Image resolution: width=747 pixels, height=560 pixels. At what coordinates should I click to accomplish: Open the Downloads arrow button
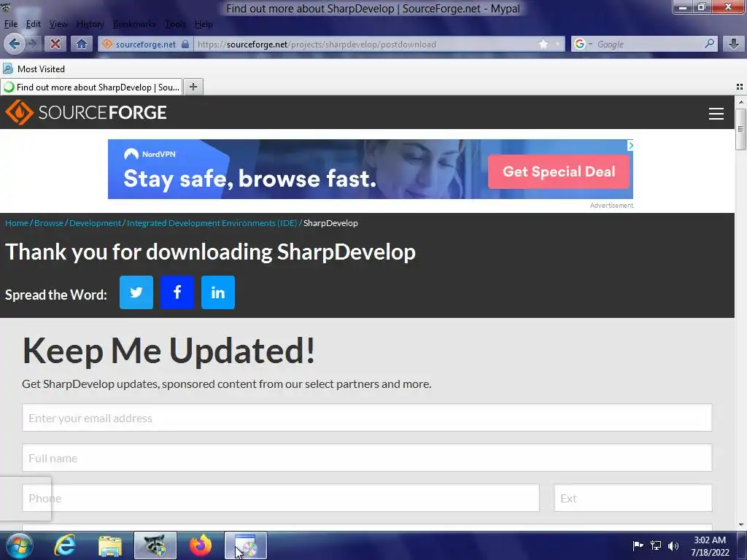point(734,44)
